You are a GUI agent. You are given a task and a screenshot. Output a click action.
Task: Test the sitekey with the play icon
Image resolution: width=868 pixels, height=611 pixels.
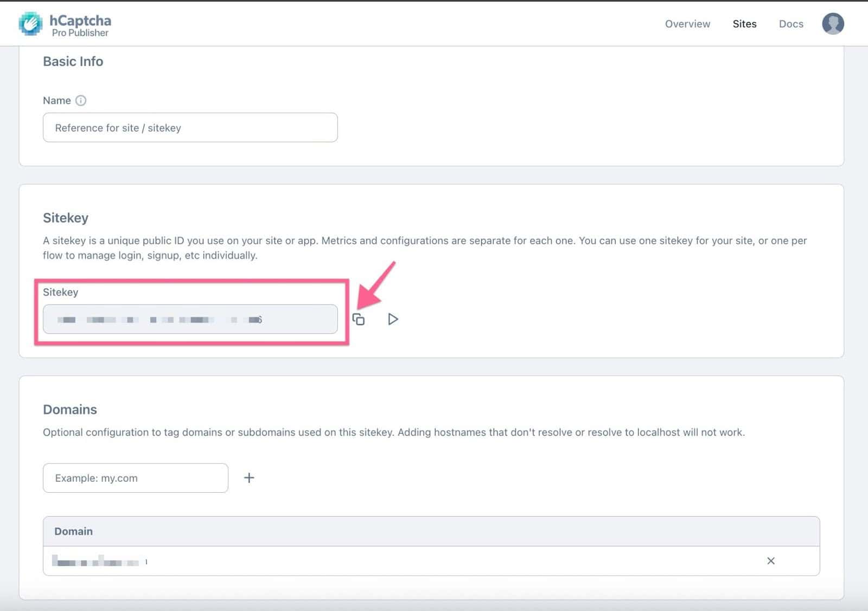tap(393, 320)
